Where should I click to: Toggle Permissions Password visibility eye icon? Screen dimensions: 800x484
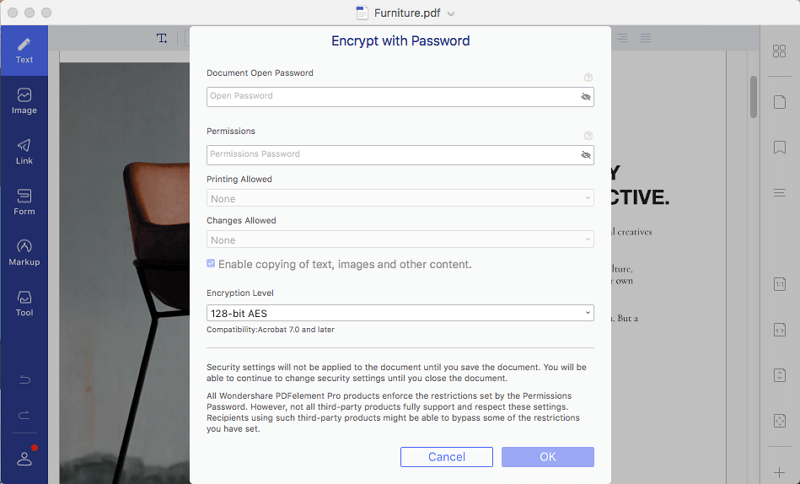pos(586,155)
